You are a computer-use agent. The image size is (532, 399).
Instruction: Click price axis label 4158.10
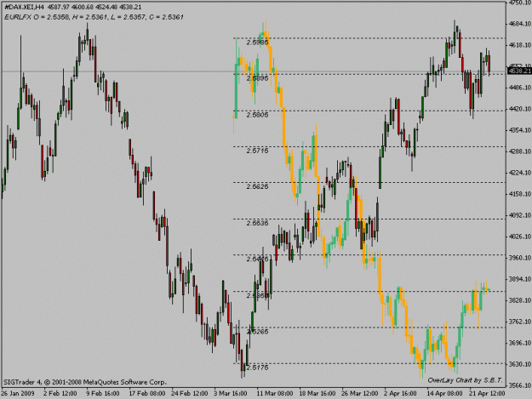point(520,194)
